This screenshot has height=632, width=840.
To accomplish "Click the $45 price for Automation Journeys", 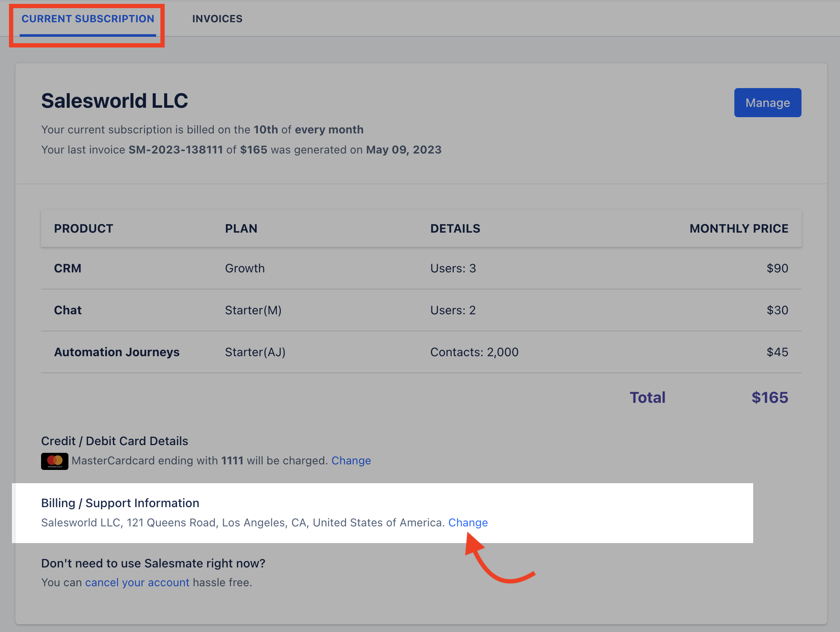I will (777, 352).
